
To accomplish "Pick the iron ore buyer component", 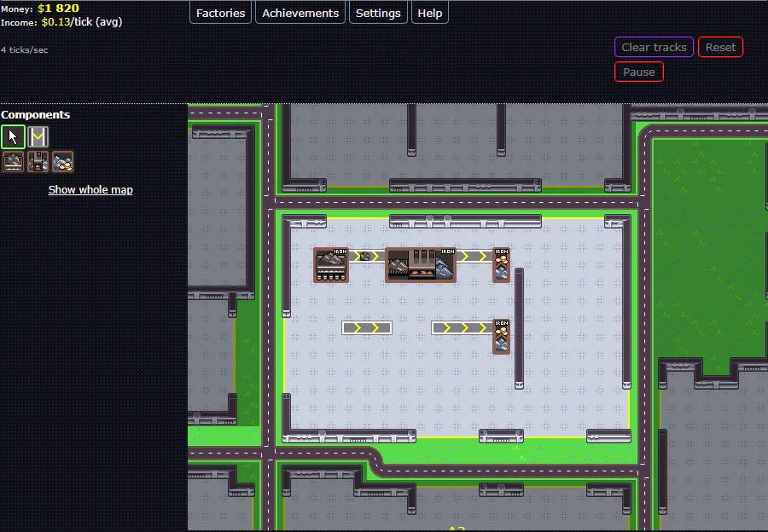I will point(13,161).
